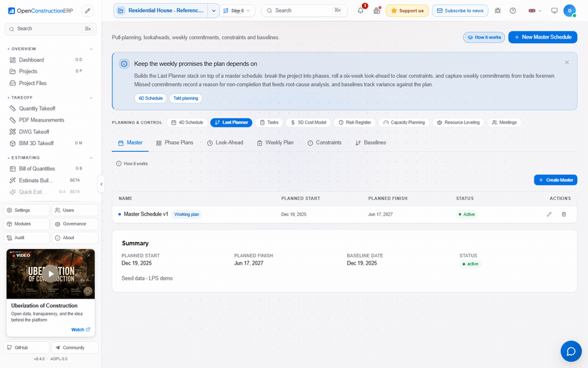This screenshot has height=368, width=588.
Task: Open the notifications bell
Action: tap(361, 10)
